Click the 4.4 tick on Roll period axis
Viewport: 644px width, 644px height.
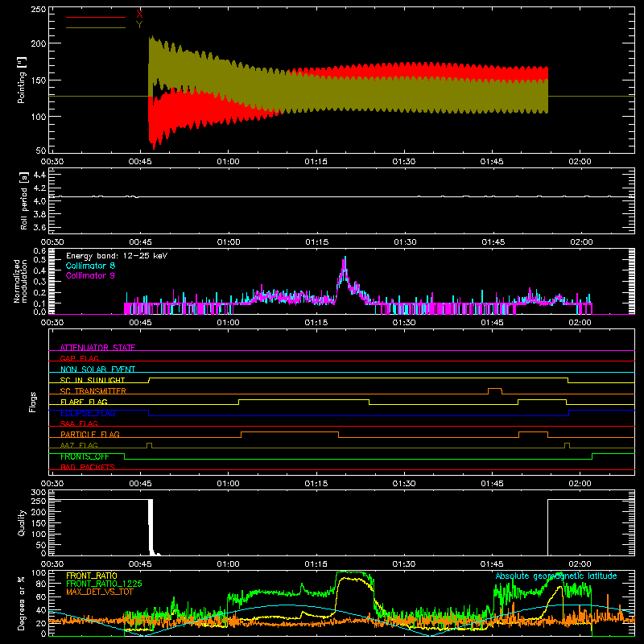click(39, 175)
